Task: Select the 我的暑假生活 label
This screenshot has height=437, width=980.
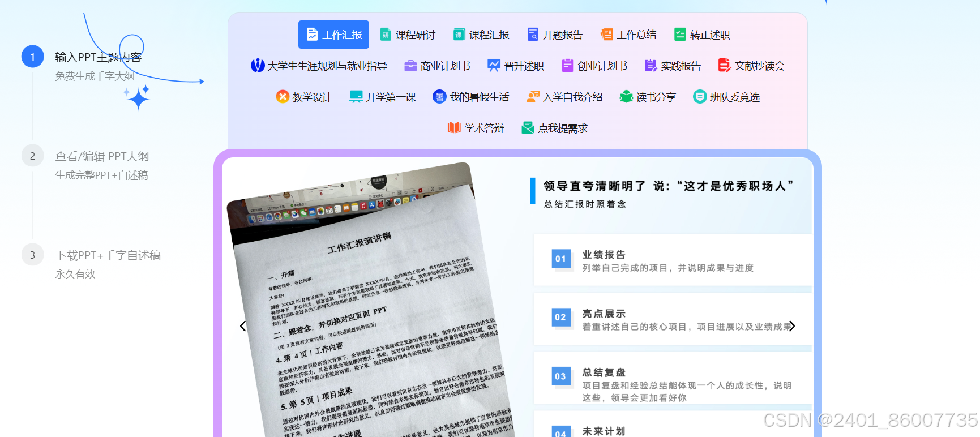Action: pyautogui.click(x=479, y=97)
